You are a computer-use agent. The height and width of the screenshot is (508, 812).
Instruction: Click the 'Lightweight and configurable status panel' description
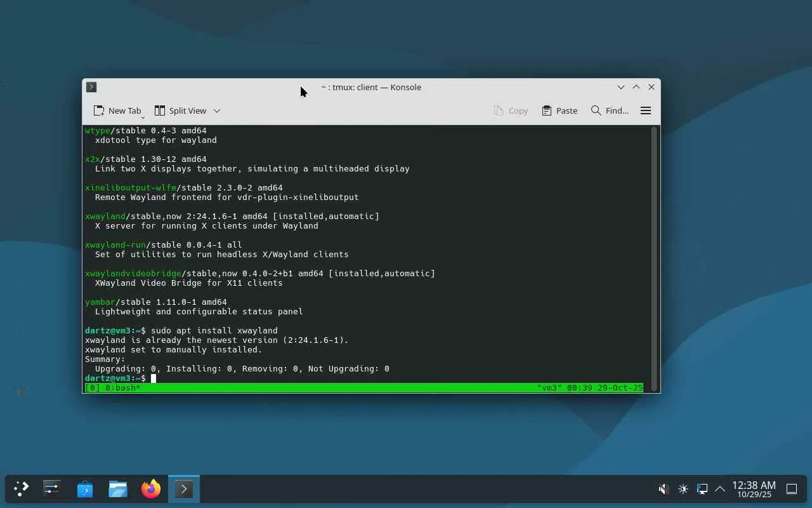pos(199,312)
